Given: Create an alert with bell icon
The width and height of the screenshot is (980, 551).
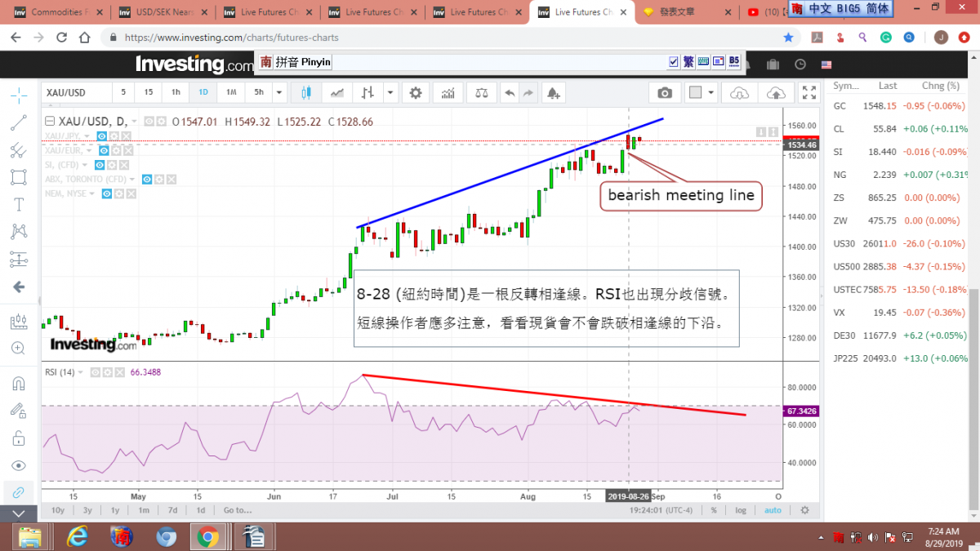Looking at the screenshot, I should click(554, 92).
